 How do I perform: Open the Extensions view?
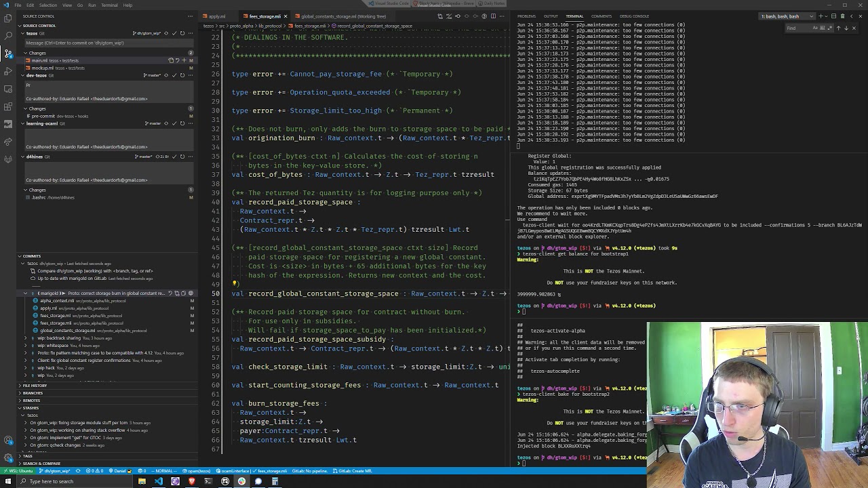pos(8,106)
